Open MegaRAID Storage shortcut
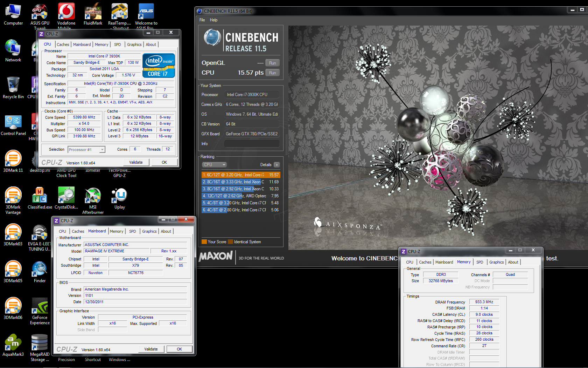Image resolution: width=588 pixels, height=368 pixels. click(x=40, y=348)
